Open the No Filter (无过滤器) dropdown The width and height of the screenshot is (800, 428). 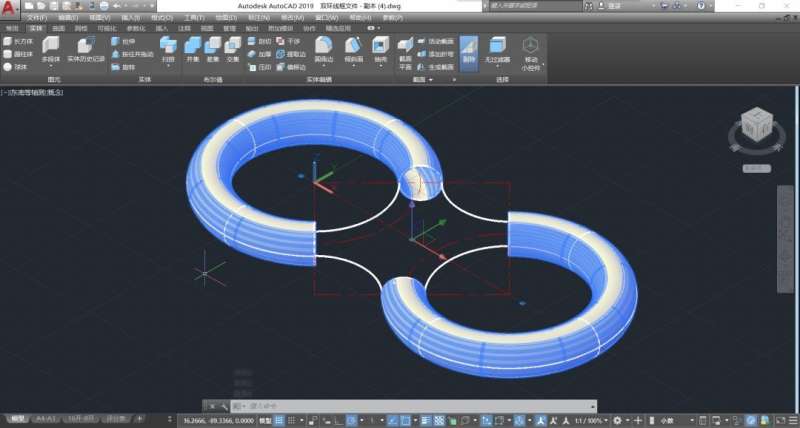point(497,62)
